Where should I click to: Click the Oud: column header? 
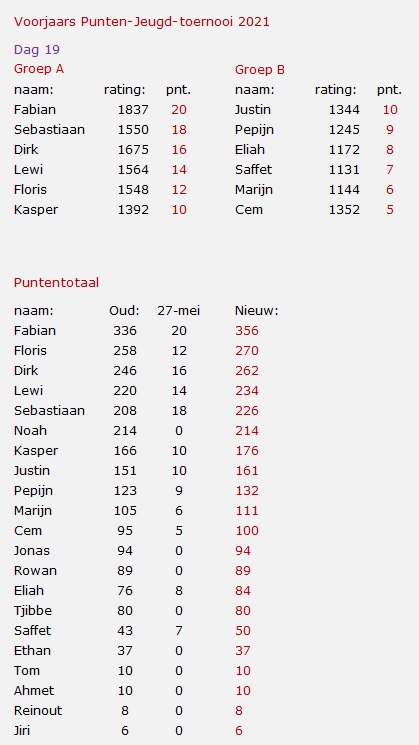tap(124, 311)
